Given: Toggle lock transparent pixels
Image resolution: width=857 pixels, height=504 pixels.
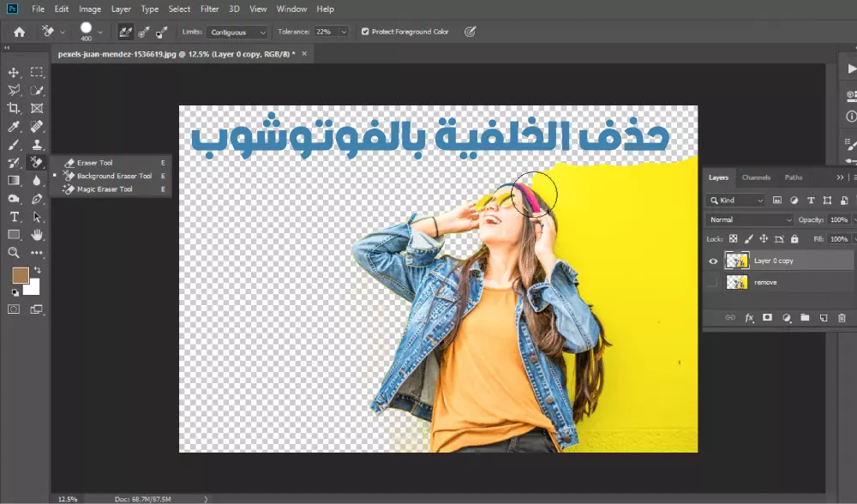Looking at the screenshot, I should click(x=734, y=239).
